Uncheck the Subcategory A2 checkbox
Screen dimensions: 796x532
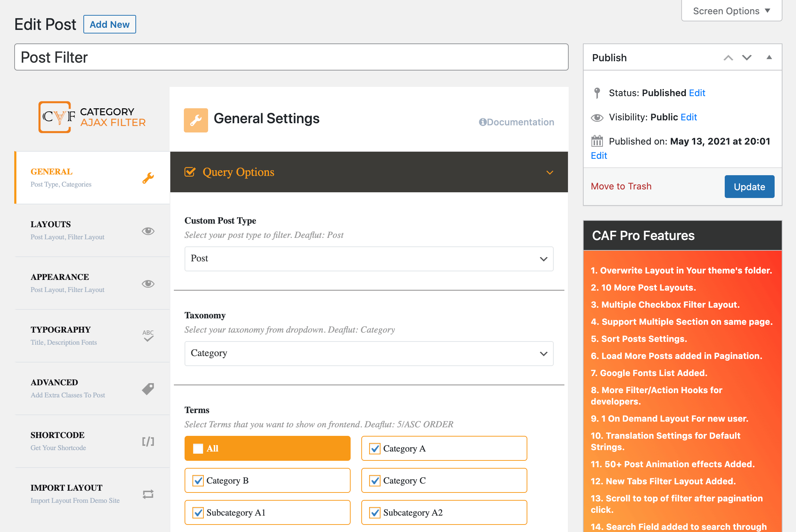375,512
